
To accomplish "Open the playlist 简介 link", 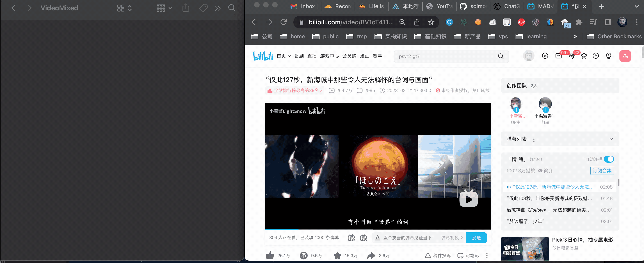I will point(546,171).
